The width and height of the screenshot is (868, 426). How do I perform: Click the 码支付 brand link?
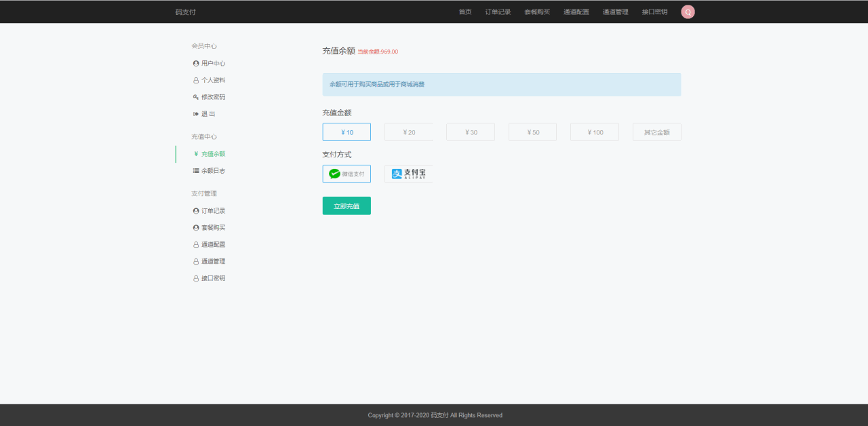coord(185,12)
